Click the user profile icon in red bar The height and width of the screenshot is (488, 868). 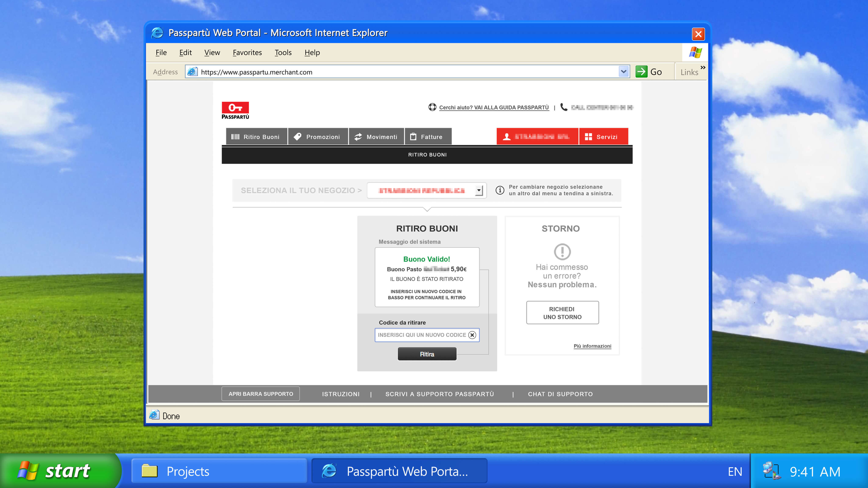[x=506, y=137]
